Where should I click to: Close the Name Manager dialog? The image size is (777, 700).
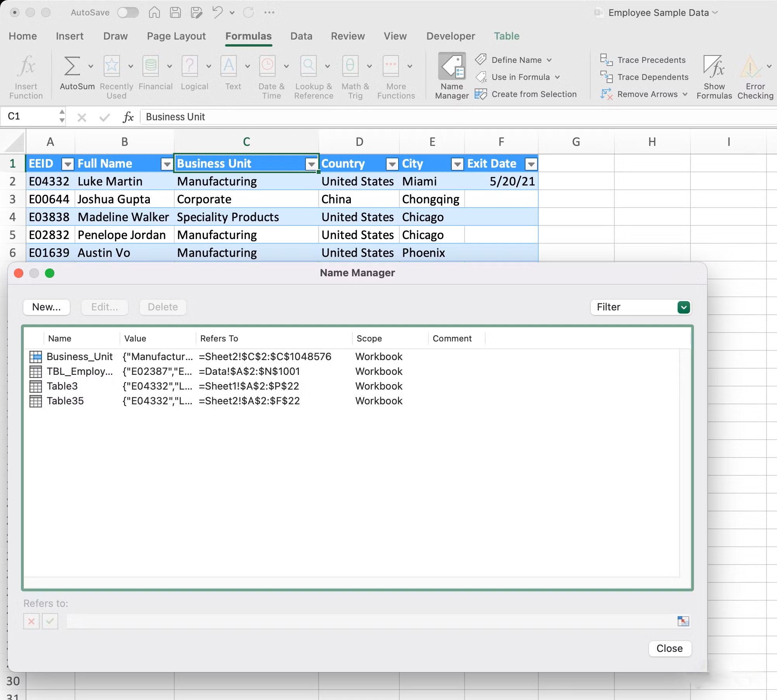669,648
